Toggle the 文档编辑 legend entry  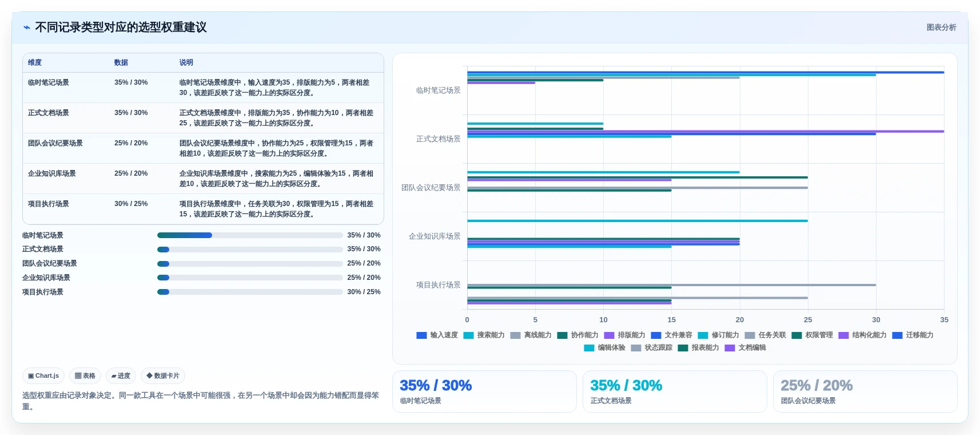pyautogui.click(x=746, y=347)
